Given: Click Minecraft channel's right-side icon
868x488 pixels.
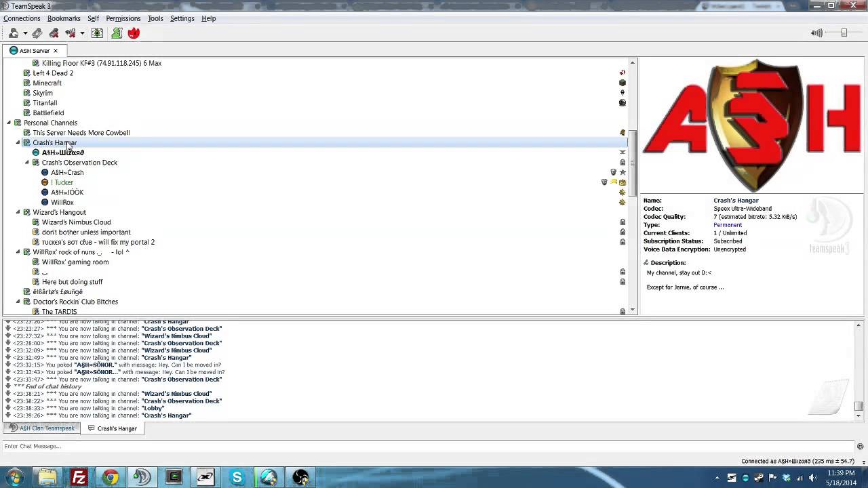Looking at the screenshot, I should pos(623,83).
